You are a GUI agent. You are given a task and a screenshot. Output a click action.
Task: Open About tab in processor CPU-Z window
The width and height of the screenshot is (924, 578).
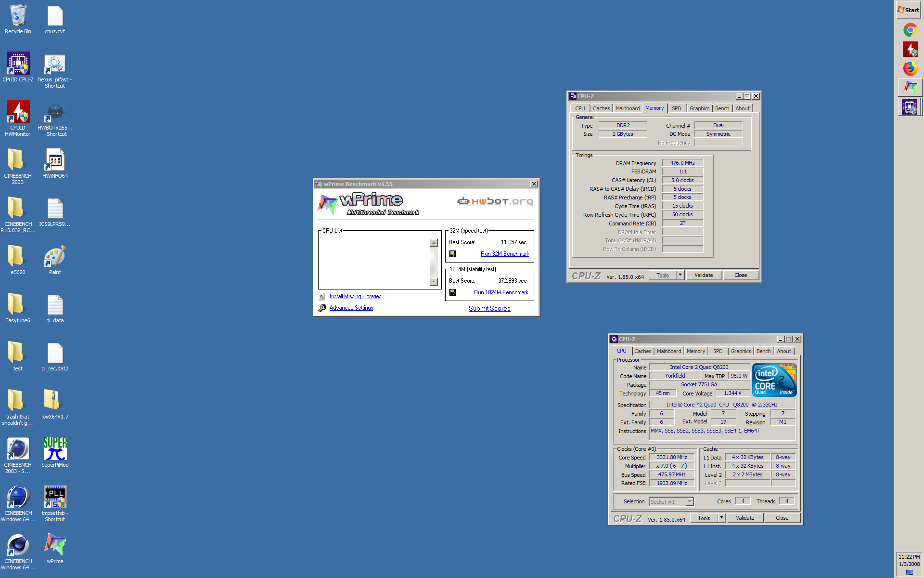[x=784, y=351]
